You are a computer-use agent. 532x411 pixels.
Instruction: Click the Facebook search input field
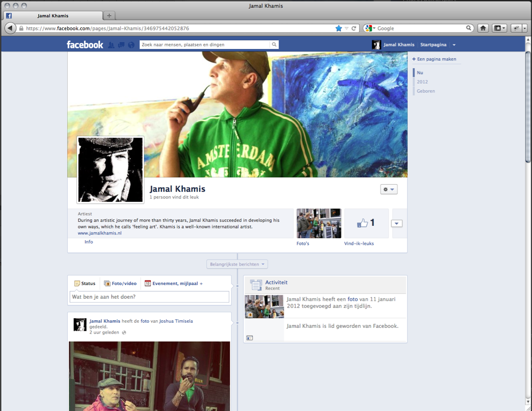pos(205,44)
